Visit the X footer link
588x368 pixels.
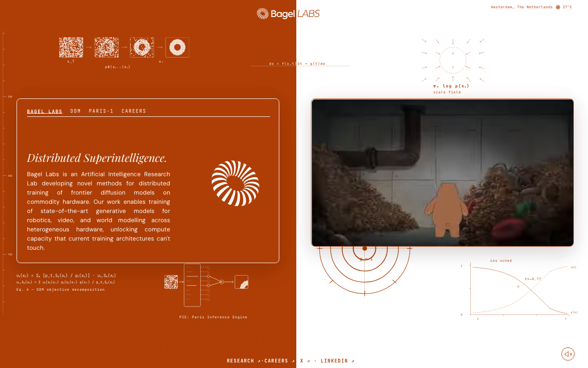[x=305, y=361]
